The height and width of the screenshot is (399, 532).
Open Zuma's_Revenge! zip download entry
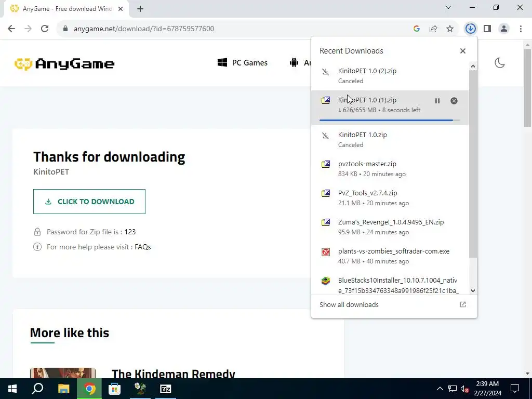click(390, 227)
